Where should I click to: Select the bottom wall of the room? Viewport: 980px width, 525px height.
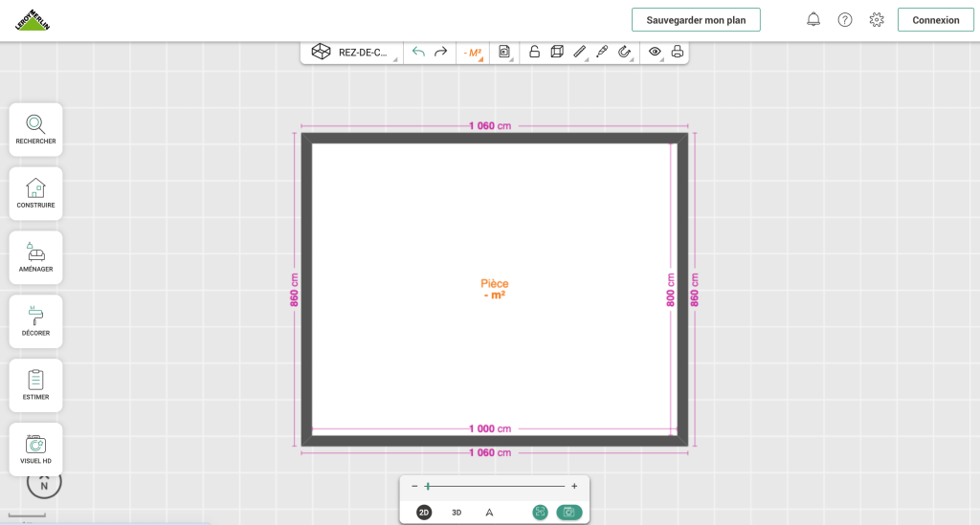(x=495, y=441)
